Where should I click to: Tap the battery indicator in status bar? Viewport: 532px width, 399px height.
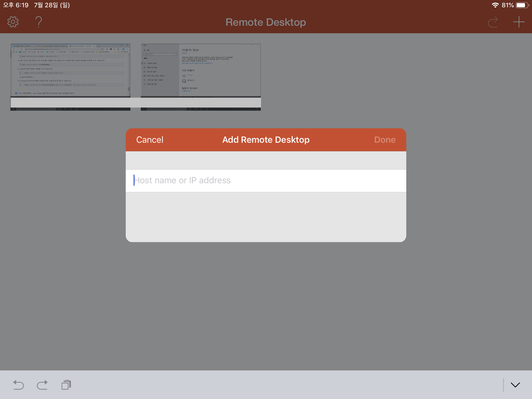tap(522, 5)
